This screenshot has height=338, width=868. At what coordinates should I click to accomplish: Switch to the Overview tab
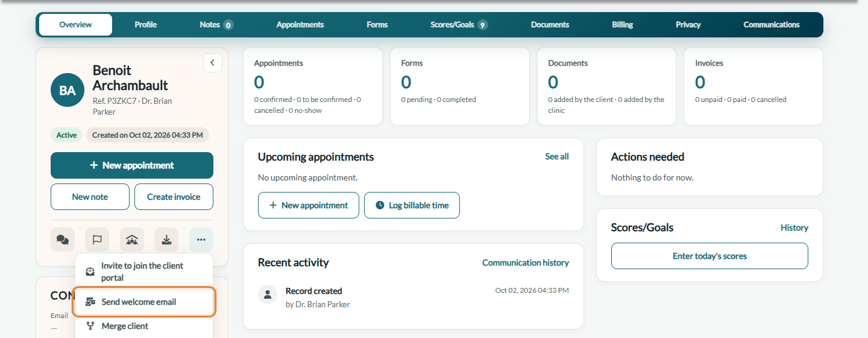[x=75, y=25]
